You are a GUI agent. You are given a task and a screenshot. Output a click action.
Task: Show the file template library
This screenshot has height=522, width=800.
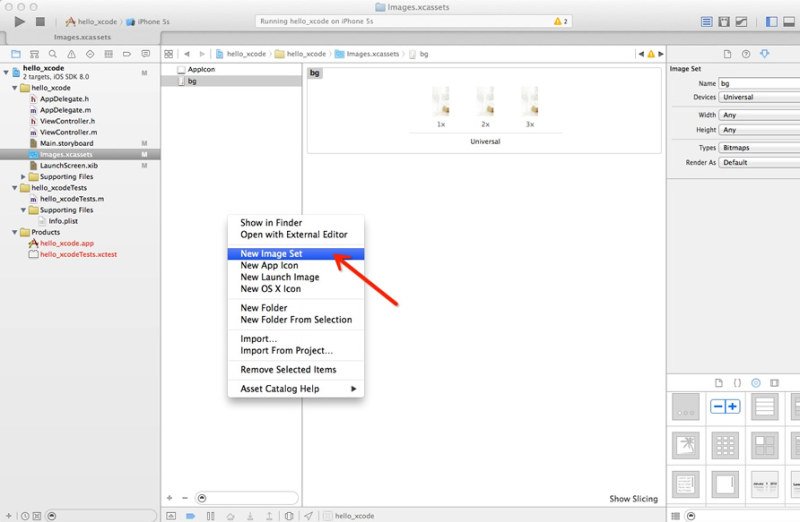718,383
